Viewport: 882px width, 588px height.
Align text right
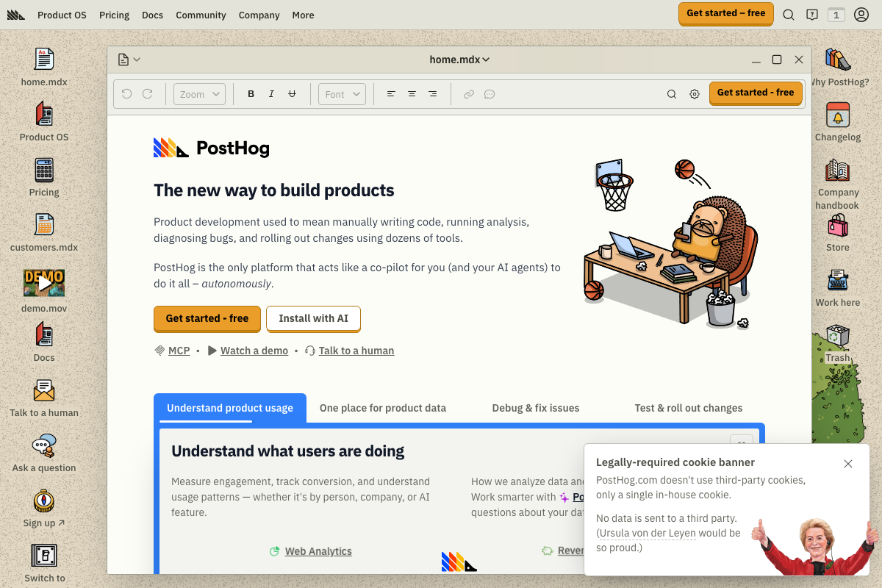pyautogui.click(x=432, y=94)
